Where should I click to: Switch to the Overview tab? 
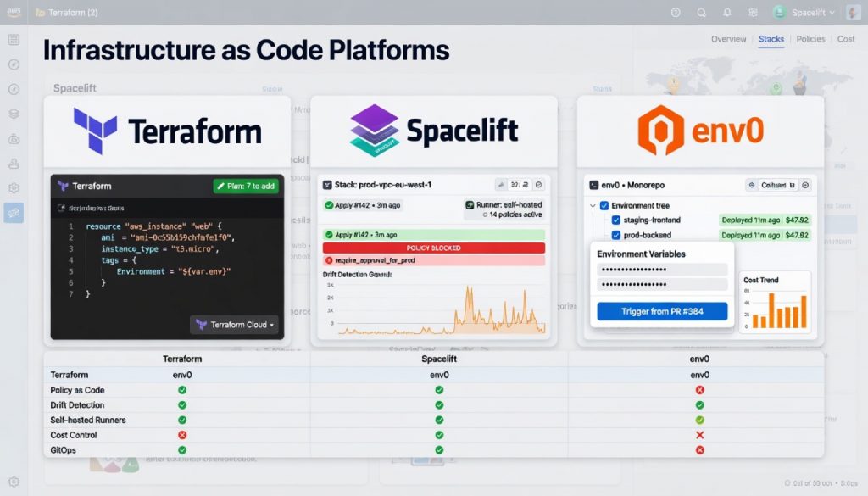tap(728, 39)
